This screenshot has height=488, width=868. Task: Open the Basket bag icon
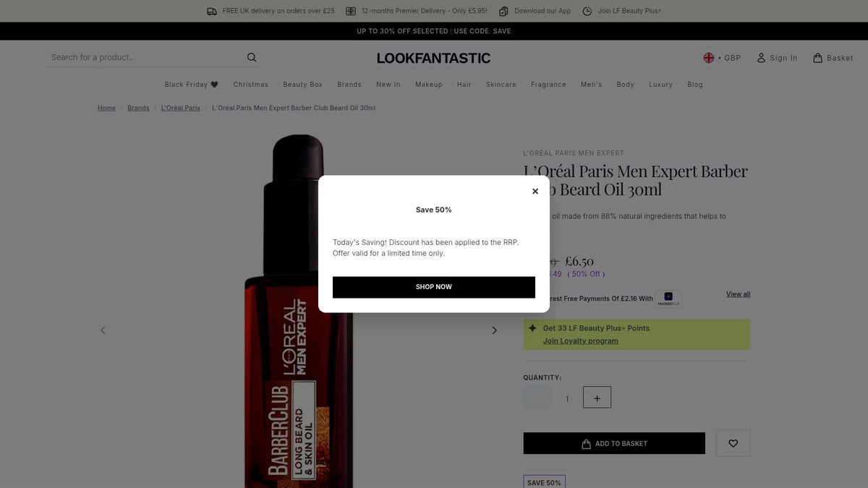816,57
